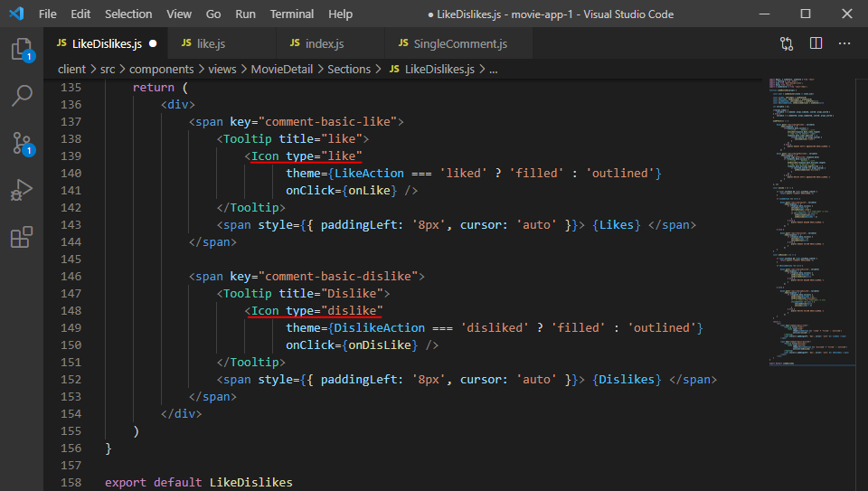Viewport: 868px width, 491px height.
Task: Click the client breadcrumb segment
Action: click(x=71, y=70)
